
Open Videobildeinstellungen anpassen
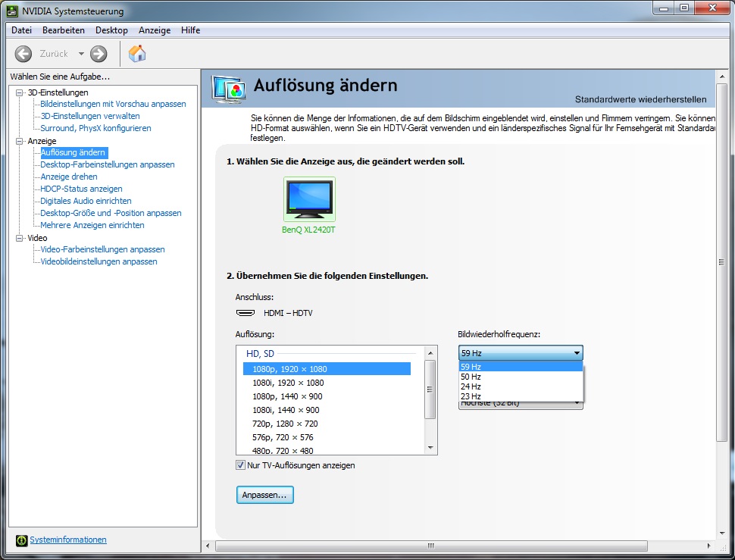[x=99, y=262]
